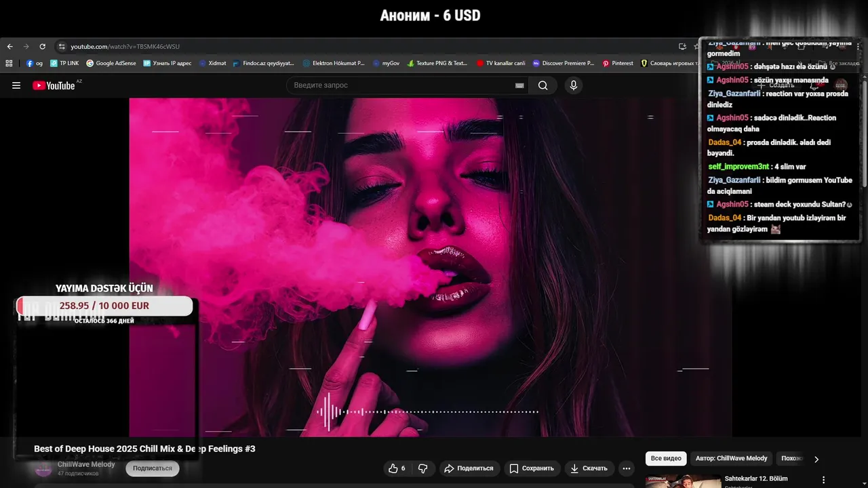Viewport: 868px width, 488px height.
Task: Share the video via Поделиться
Action: point(469,468)
